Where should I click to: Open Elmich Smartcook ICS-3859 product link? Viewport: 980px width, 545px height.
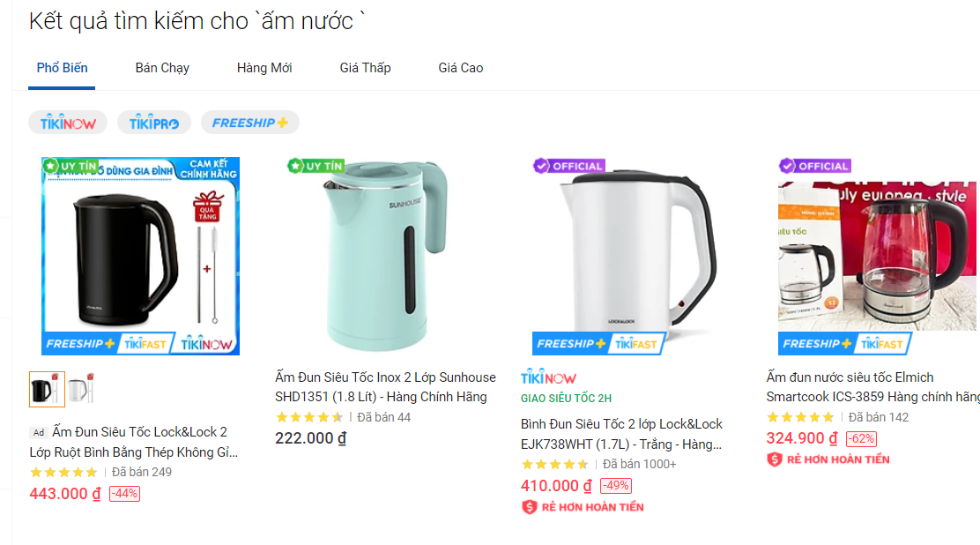click(872, 387)
